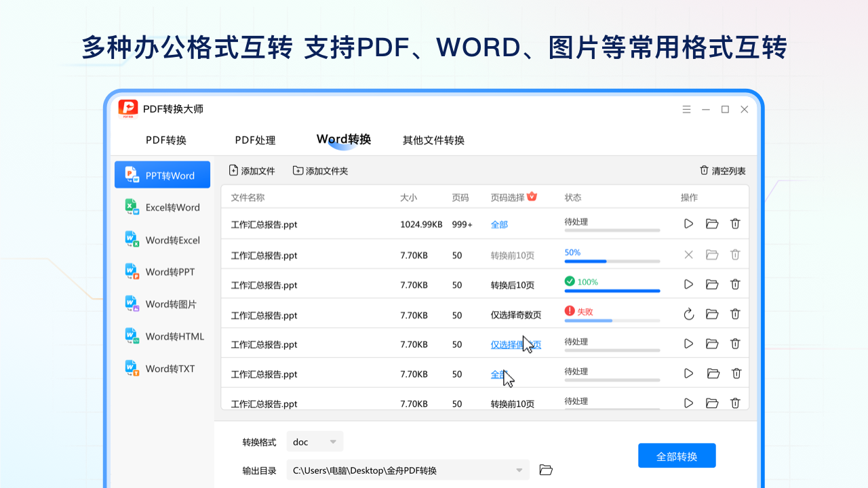
Task: Start converting the first 工作汇总报告.ppt file
Action: click(688, 223)
